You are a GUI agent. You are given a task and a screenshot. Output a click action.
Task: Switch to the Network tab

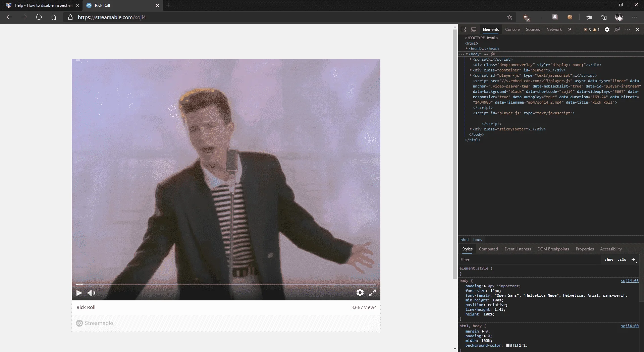554,30
